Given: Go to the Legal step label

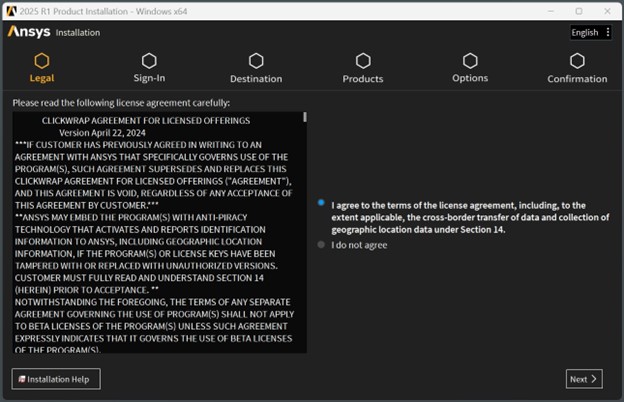Looking at the screenshot, I should pos(42,78).
